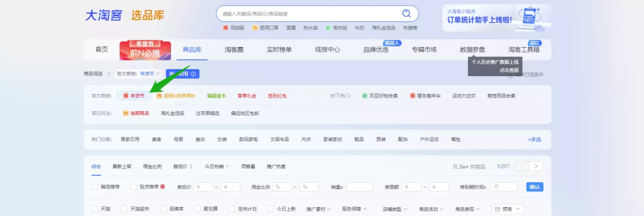This screenshot has width=644, height=216.
Task: Open 专辑市场 nav tab
Action: tap(425, 49)
